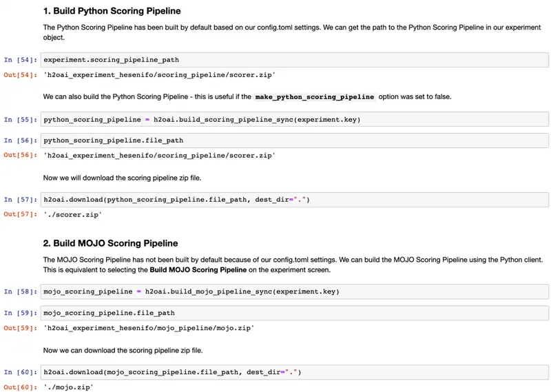Click the Out[56] output prompt
The image size is (551, 392).
point(21,155)
